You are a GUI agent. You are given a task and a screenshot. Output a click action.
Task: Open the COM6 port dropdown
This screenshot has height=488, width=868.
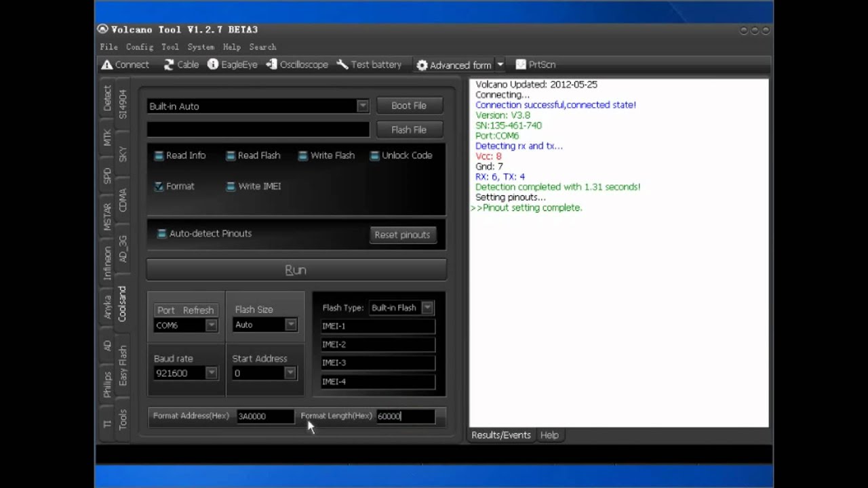tap(212, 325)
